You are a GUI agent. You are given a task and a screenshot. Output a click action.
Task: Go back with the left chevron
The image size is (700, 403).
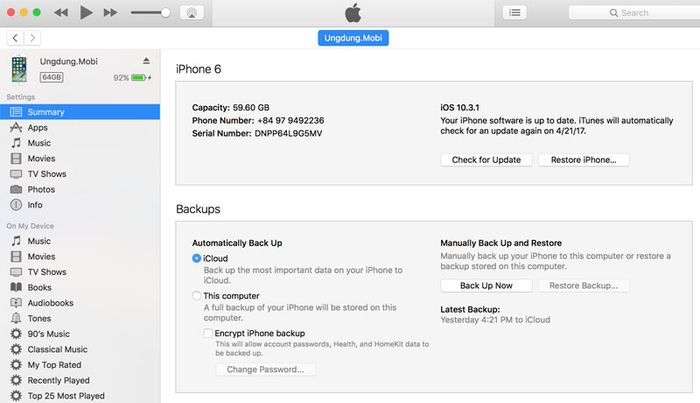click(x=15, y=38)
